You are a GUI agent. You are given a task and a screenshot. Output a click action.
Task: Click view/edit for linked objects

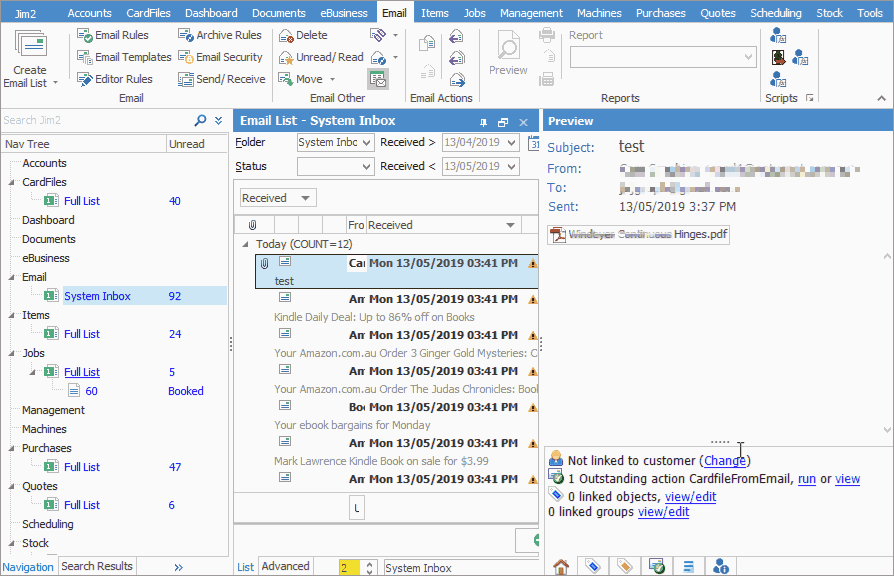[x=690, y=496]
